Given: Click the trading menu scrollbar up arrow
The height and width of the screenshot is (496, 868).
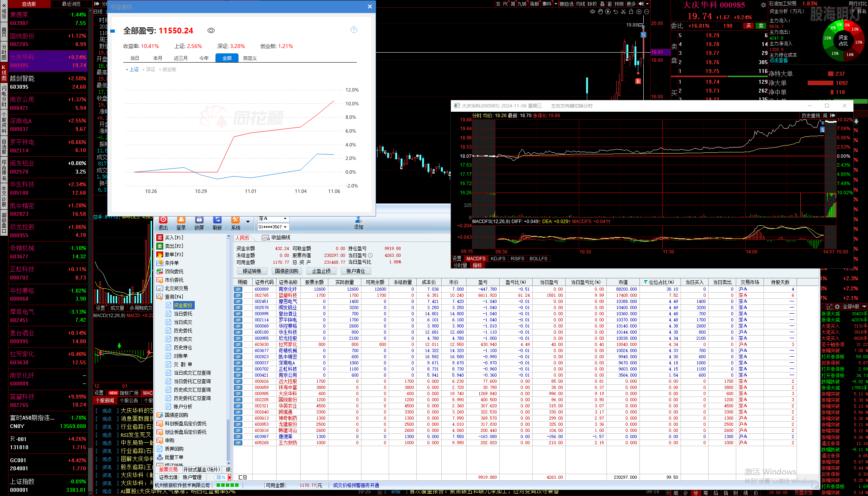Looking at the screenshot, I should click(229, 236).
